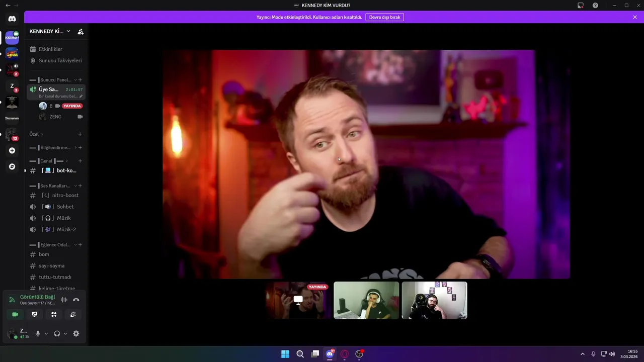Screen dimensions: 644x362
Task: Open microphone input options arrow
Action: (x=46, y=334)
